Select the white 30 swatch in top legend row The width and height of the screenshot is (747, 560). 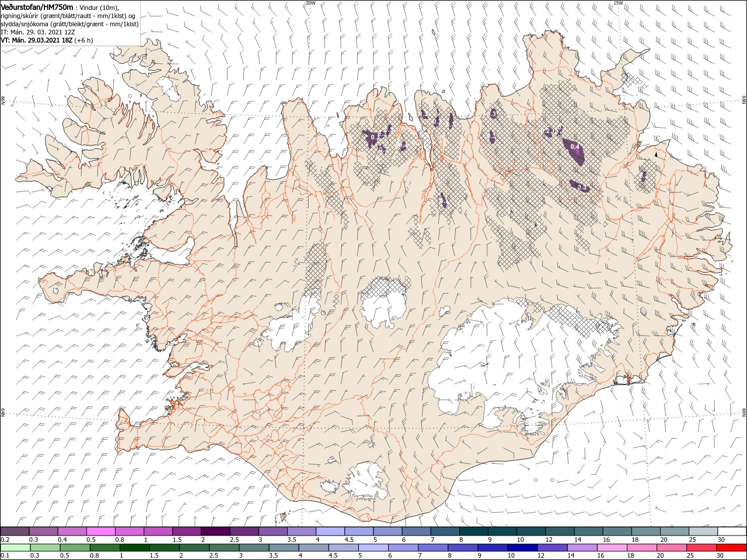pos(732,531)
